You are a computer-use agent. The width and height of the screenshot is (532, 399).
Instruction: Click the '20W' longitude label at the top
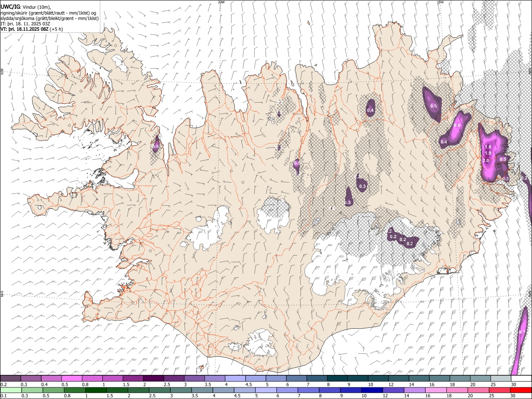[221, 2]
